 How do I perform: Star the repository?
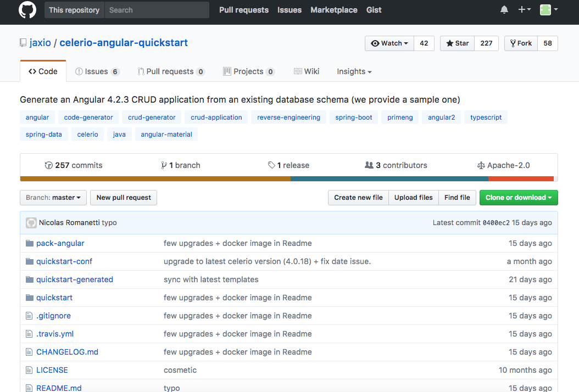click(457, 43)
